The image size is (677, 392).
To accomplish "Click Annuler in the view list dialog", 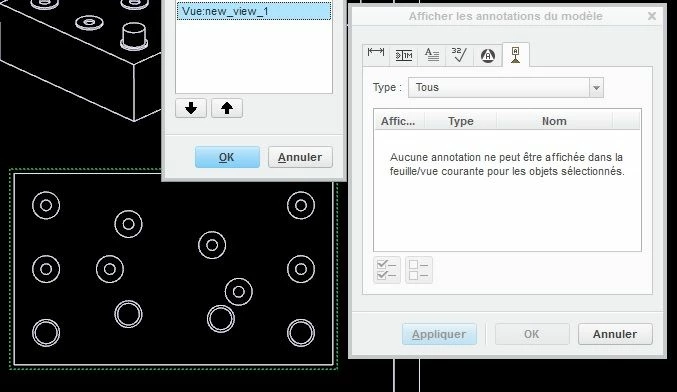I will tap(300, 157).
